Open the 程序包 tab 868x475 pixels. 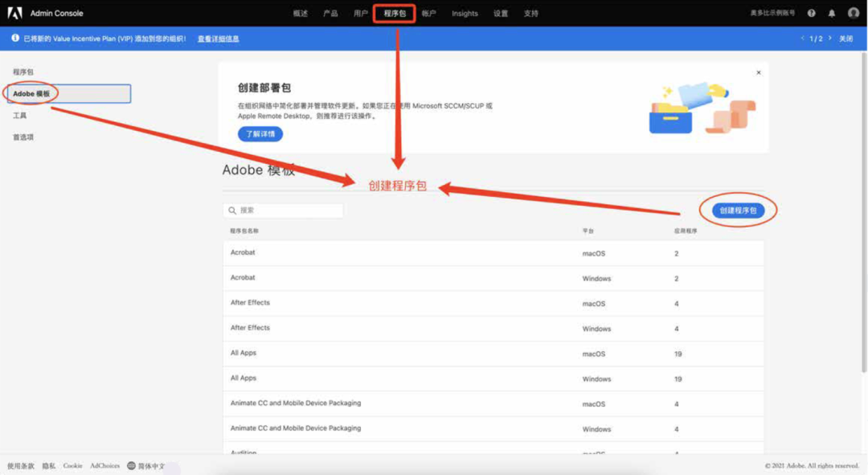(395, 14)
